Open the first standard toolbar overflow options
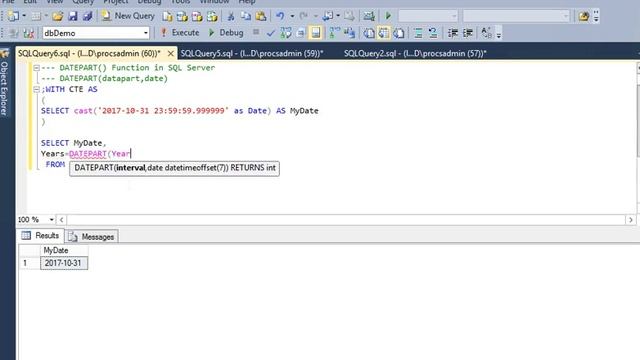The image size is (640, 360). 596,16
